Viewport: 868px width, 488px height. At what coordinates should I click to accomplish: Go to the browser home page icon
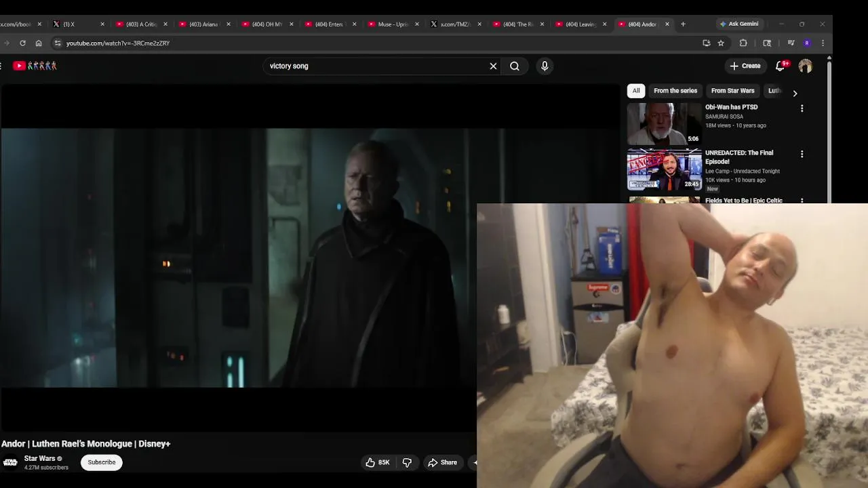[39, 43]
